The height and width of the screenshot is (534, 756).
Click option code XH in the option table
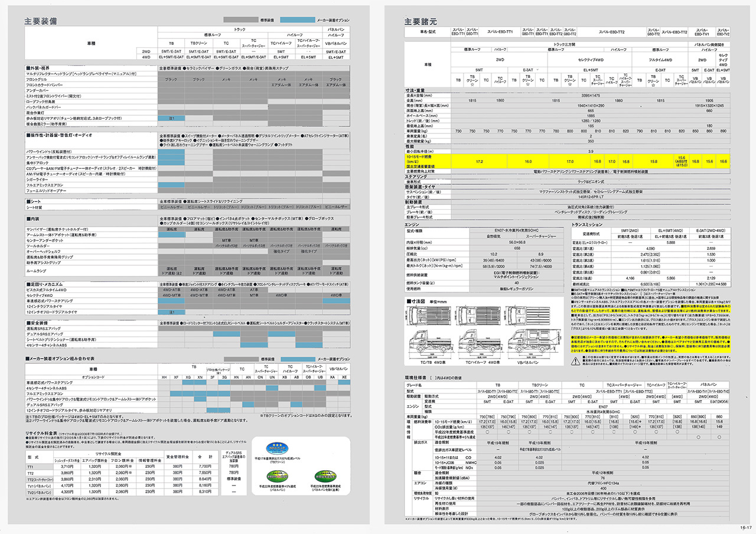click(x=164, y=376)
